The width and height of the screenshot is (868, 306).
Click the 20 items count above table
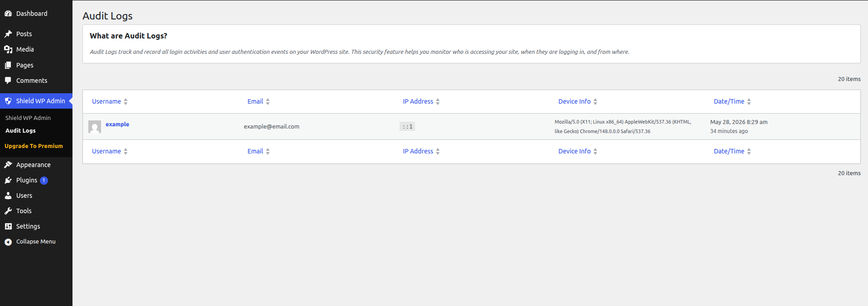click(849, 79)
